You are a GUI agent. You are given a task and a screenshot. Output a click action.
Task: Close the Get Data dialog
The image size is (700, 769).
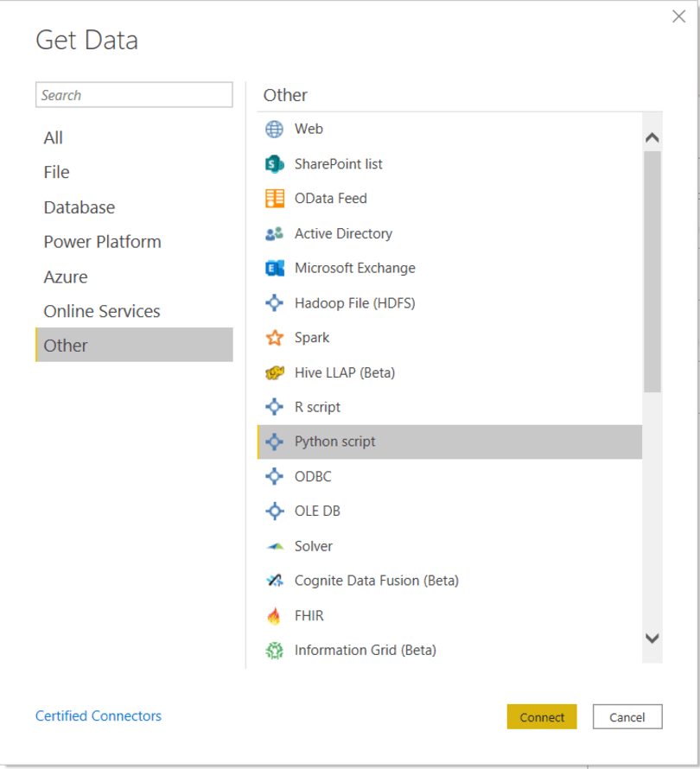click(x=679, y=16)
